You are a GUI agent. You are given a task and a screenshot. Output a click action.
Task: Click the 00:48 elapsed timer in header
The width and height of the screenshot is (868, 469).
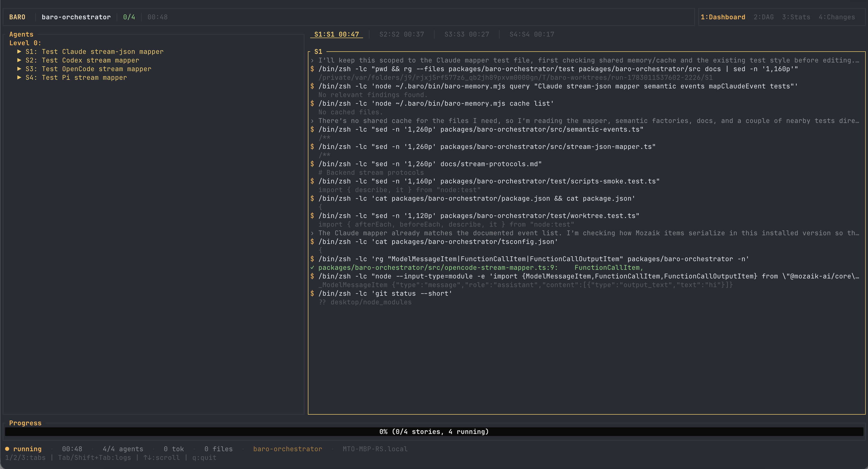click(x=157, y=17)
